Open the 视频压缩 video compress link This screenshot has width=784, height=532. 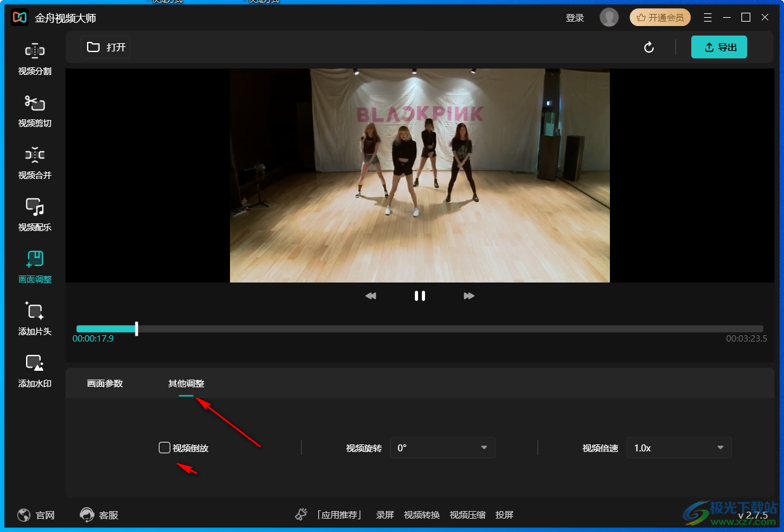(468, 515)
